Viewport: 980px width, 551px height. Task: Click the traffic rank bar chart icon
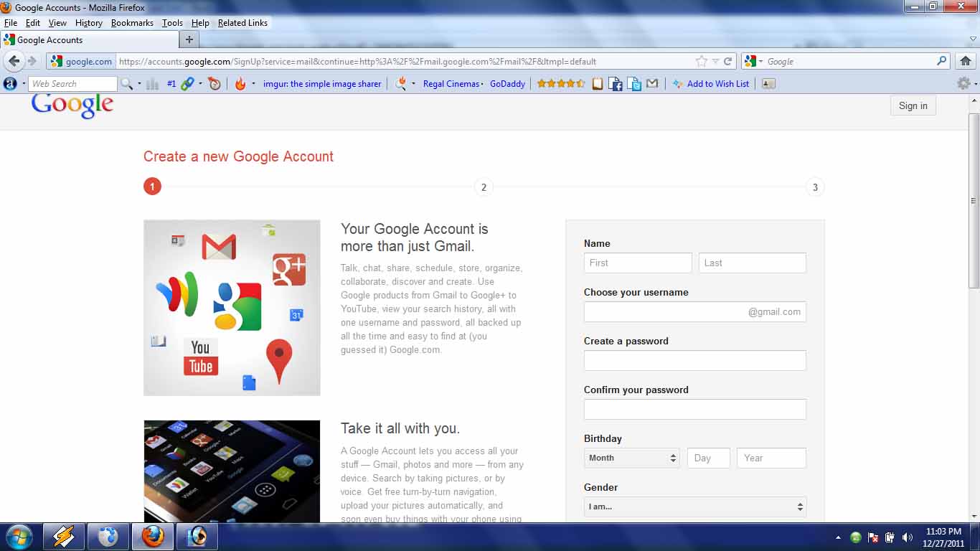pos(152,84)
